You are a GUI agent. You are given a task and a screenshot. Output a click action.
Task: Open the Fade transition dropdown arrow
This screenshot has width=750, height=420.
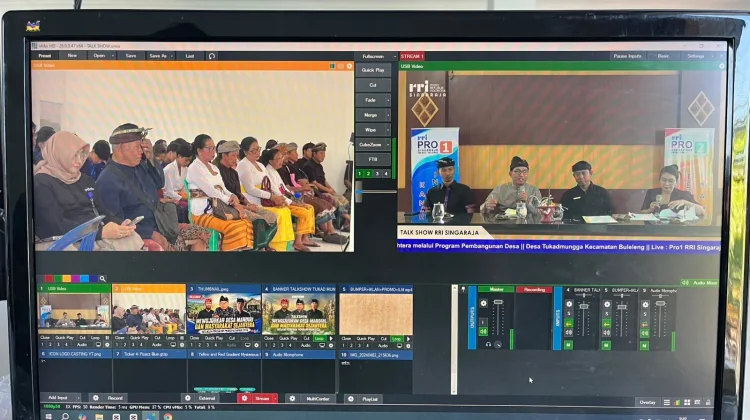click(x=388, y=100)
